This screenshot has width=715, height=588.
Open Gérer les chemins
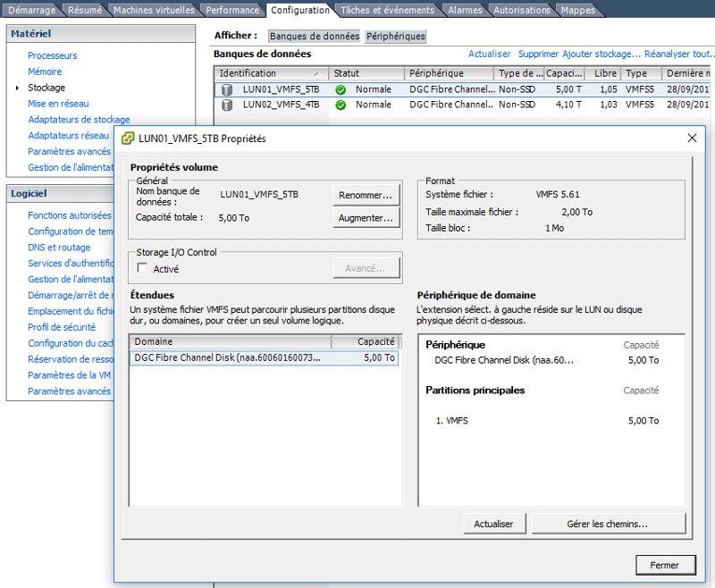click(x=610, y=524)
